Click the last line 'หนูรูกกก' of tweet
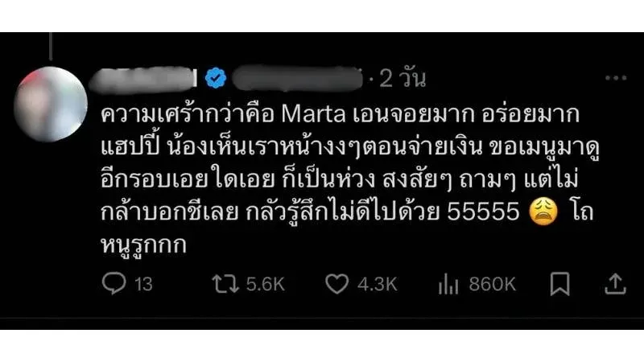This screenshot has height=362, width=644. [x=143, y=245]
